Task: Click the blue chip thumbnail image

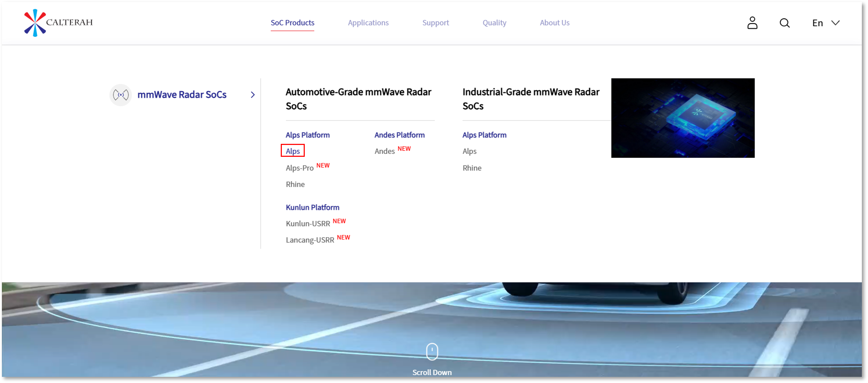Action: 683,118
